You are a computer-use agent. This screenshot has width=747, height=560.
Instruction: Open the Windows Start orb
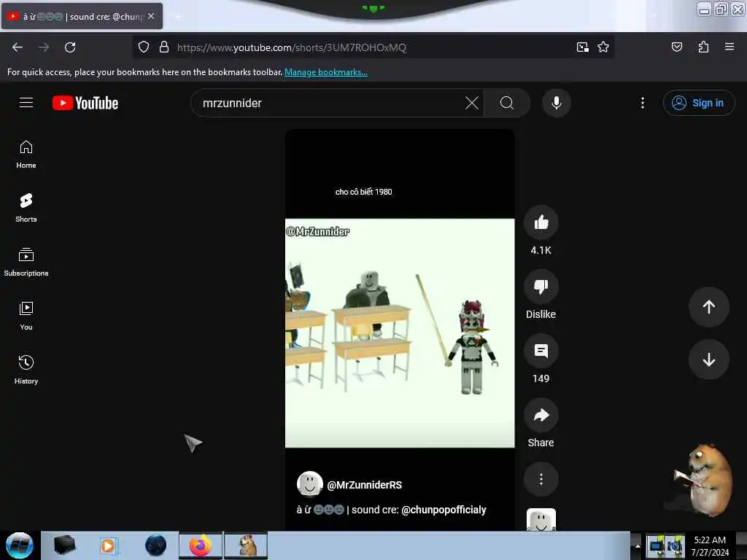(x=20, y=545)
